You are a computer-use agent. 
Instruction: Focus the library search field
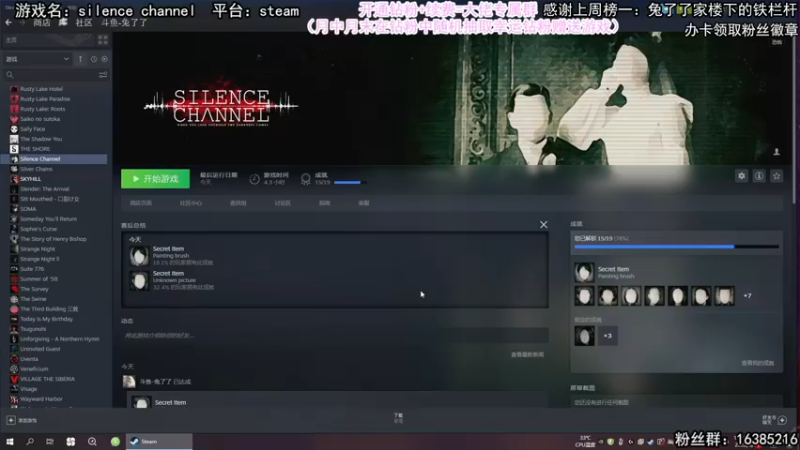pos(51,75)
